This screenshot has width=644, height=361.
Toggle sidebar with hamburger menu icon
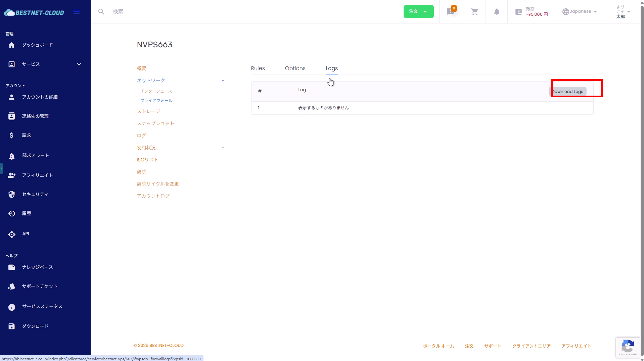(x=77, y=12)
